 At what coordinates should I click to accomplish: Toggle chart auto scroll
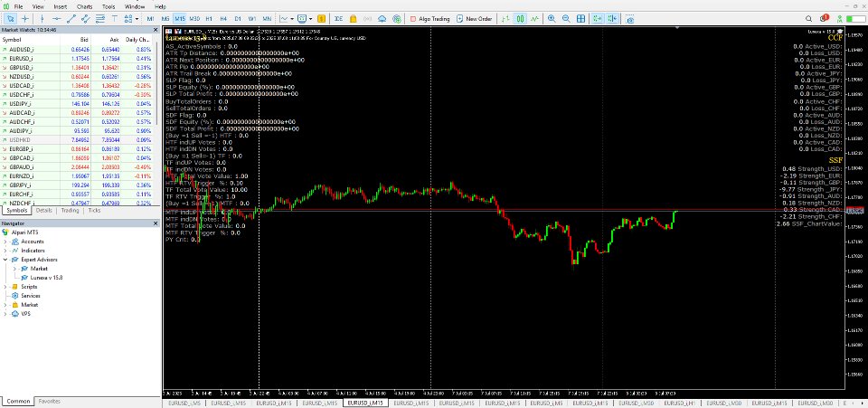pos(598,18)
